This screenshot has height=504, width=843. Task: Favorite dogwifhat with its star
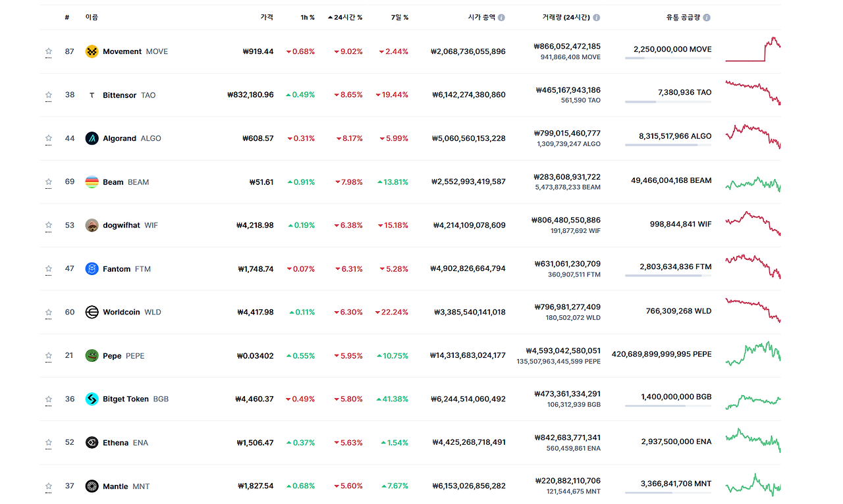coord(48,224)
